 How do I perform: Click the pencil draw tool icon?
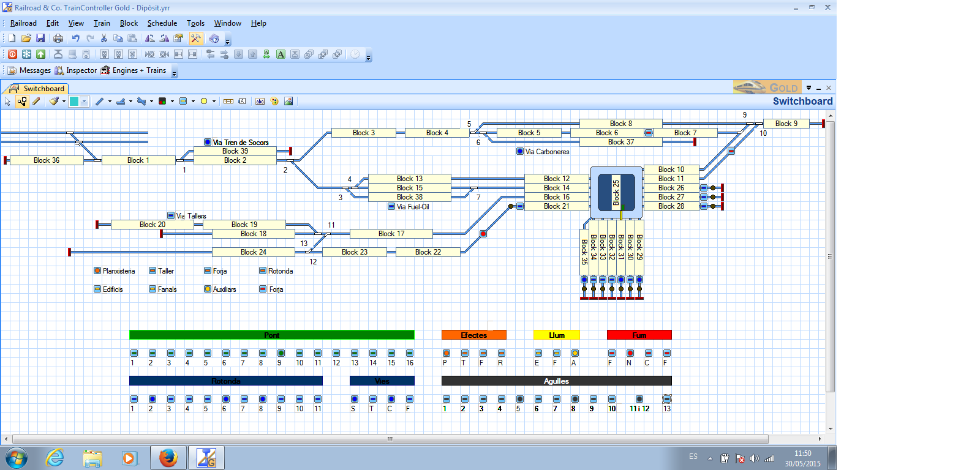36,102
